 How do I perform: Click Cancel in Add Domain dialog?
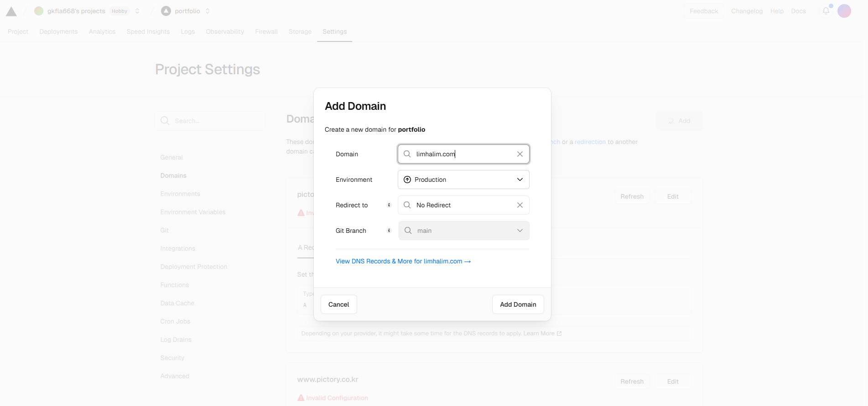click(339, 304)
